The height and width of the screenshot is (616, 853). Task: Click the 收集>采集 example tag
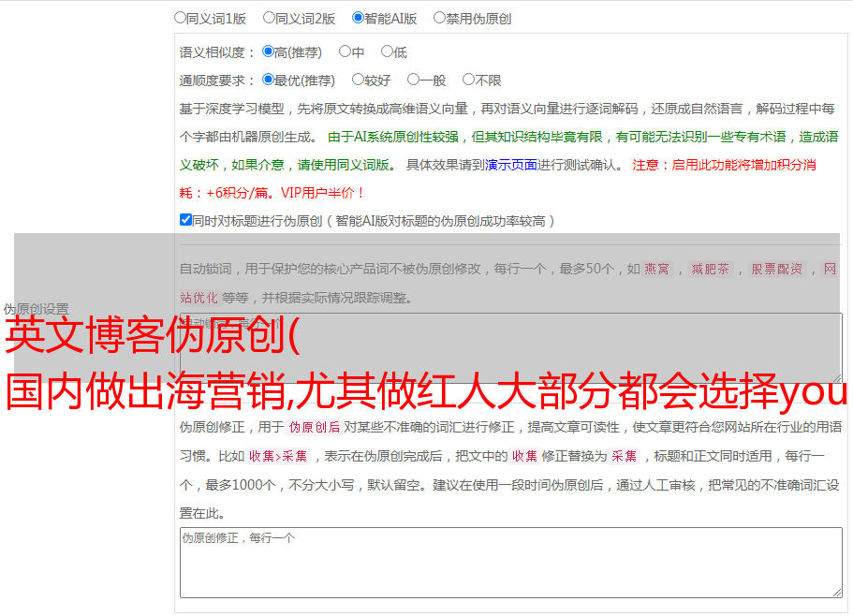pos(278,456)
